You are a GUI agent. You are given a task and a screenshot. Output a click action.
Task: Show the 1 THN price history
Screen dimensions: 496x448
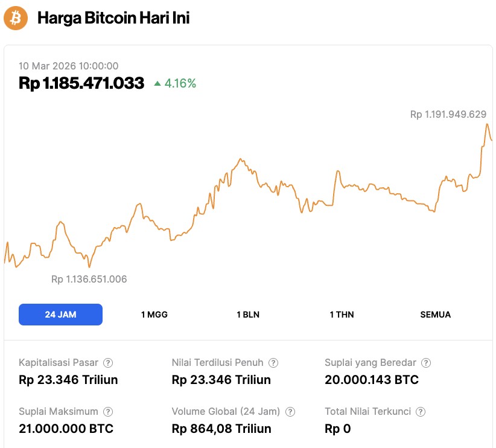342,314
